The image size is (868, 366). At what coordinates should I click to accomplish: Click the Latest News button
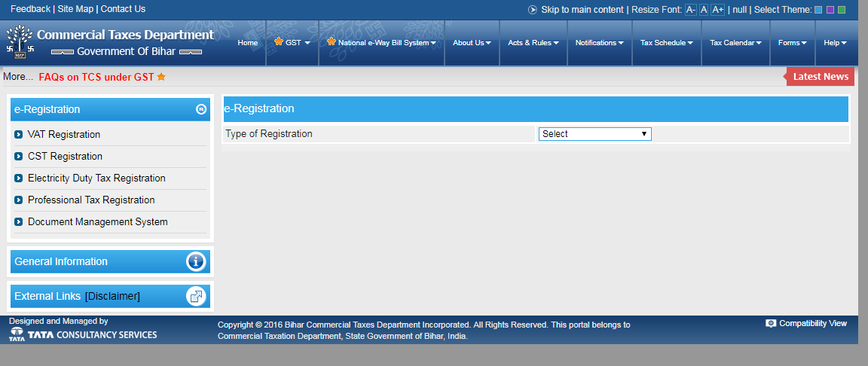[821, 76]
